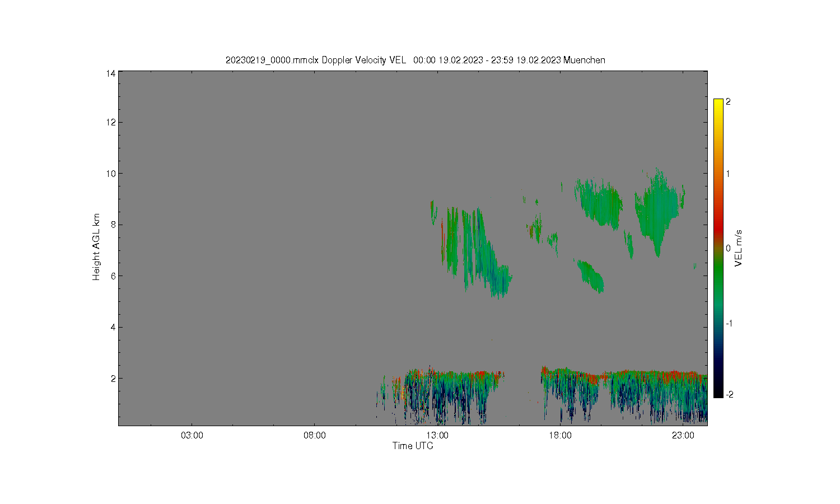Click the colorbar bottom value -2

pos(729,395)
